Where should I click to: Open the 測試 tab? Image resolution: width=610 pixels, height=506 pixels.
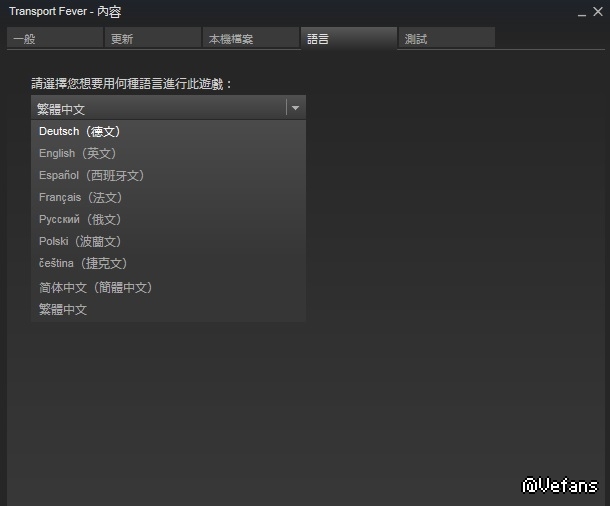447,38
